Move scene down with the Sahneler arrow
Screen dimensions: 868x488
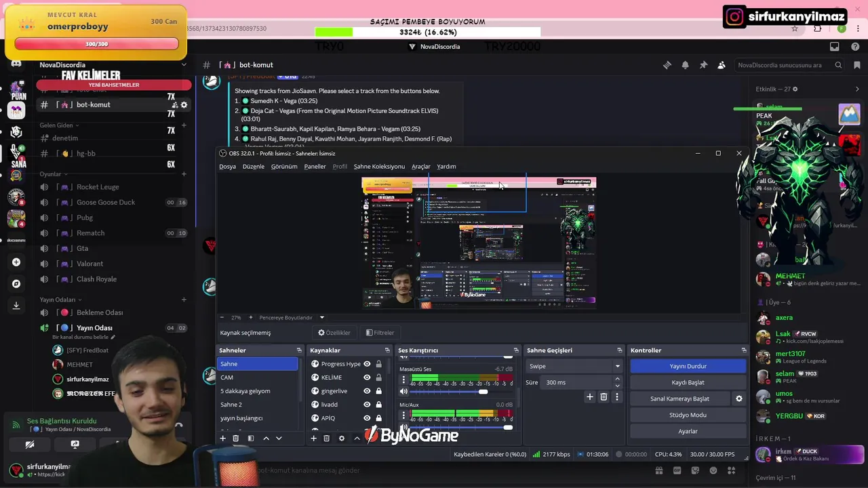click(x=279, y=439)
